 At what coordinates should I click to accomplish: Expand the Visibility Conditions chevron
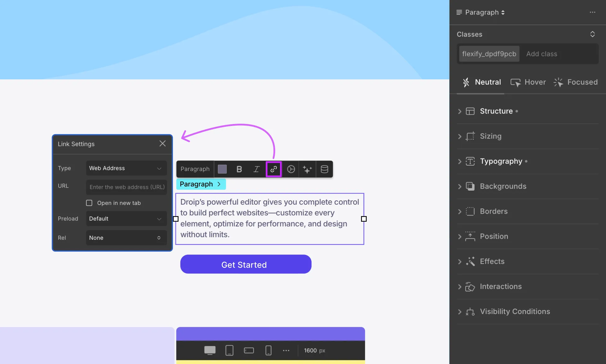(x=460, y=312)
